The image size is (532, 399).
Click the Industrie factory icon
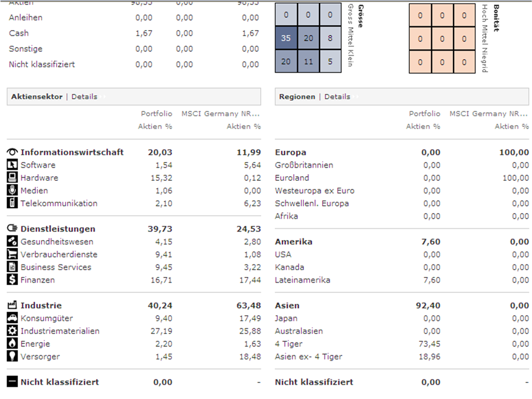(x=12, y=305)
